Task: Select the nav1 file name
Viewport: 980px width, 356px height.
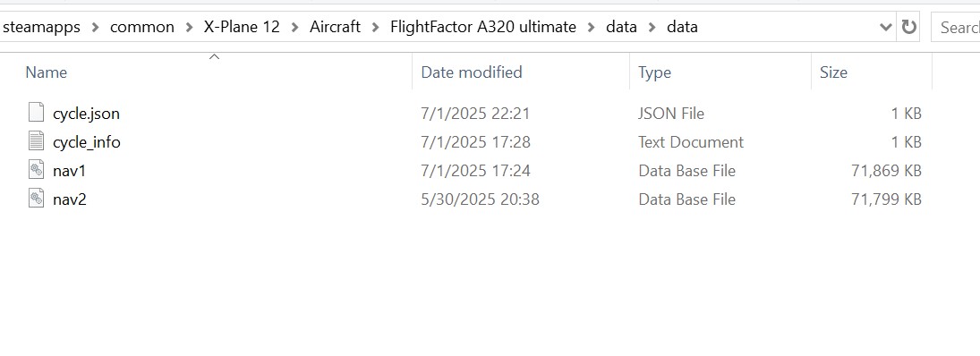Action: coord(69,171)
